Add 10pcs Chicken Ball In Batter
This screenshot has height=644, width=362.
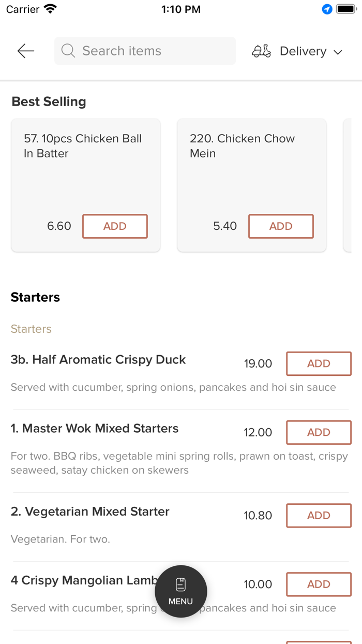(x=115, y=226)
